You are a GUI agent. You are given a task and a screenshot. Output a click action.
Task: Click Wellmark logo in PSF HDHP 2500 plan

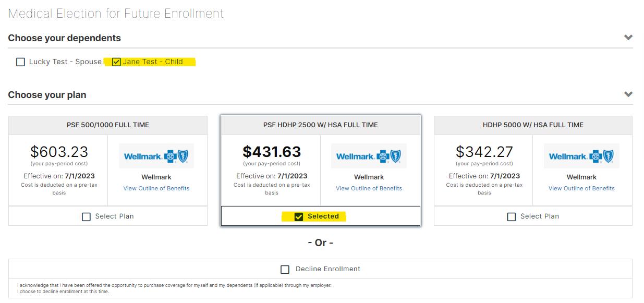(369, 156)
